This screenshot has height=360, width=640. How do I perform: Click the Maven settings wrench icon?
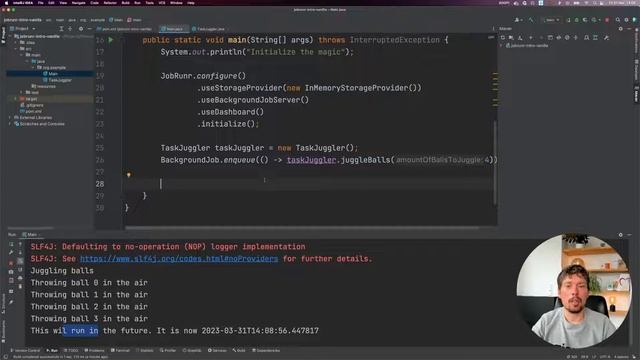tap(606, 38)
